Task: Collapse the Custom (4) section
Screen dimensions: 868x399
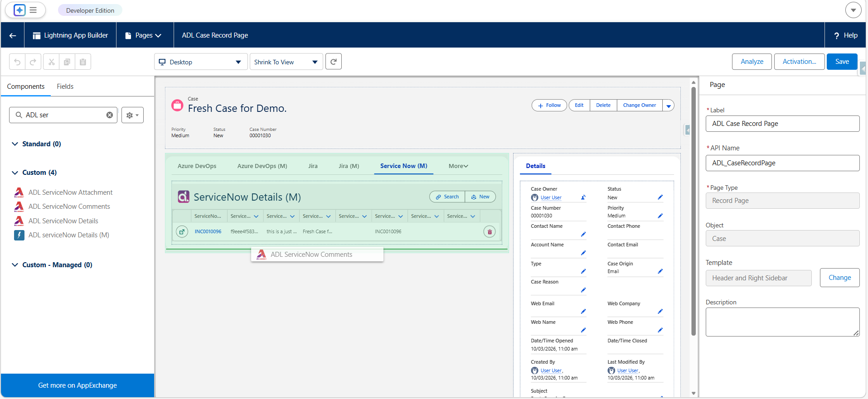Action: pos(15,173)
